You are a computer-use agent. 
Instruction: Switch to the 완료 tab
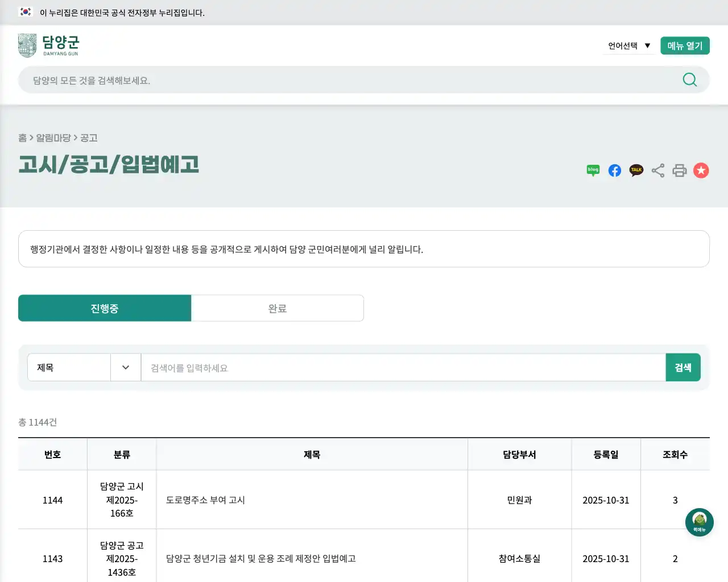[277, 308]
